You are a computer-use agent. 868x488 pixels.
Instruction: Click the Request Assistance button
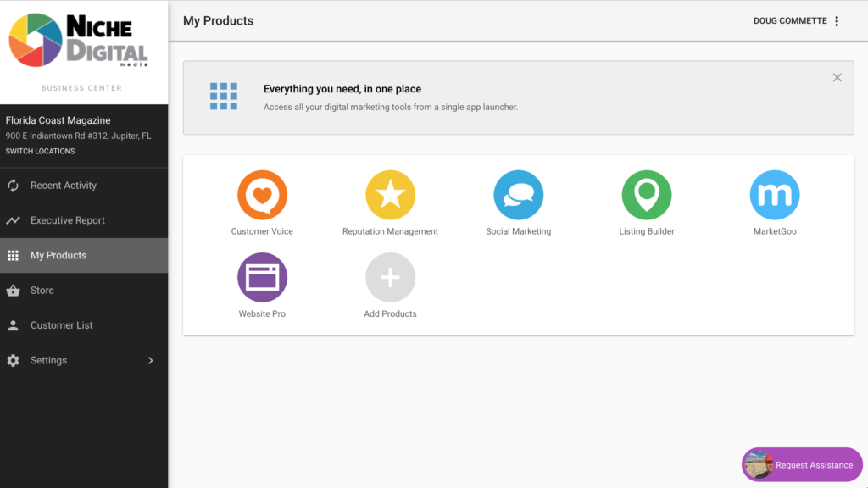tap(802, 465)
